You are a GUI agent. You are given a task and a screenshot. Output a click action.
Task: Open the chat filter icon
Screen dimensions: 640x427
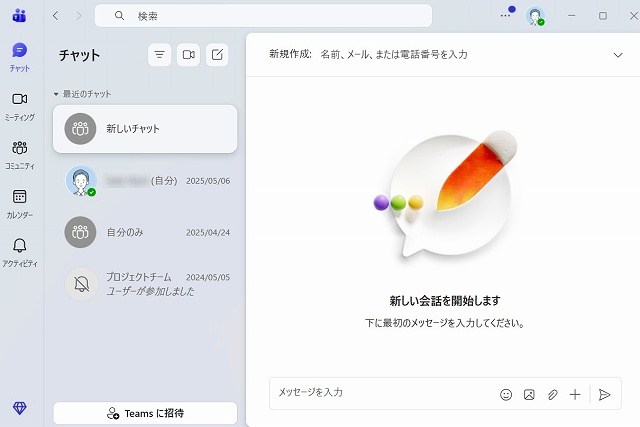coord(159,55)
